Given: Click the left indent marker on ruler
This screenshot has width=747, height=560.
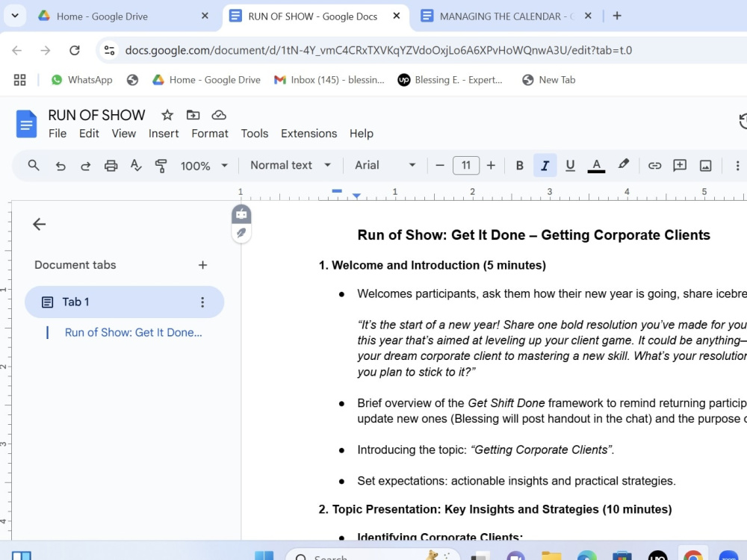Looking at the screenshot, I should point(356,196).
